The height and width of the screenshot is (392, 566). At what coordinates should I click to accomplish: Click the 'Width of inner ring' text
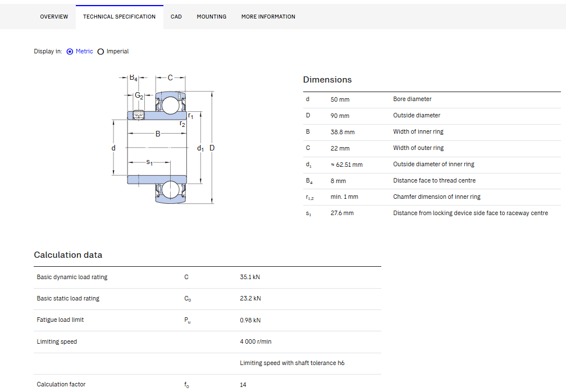pyautogui.click(x=418, y=132)
